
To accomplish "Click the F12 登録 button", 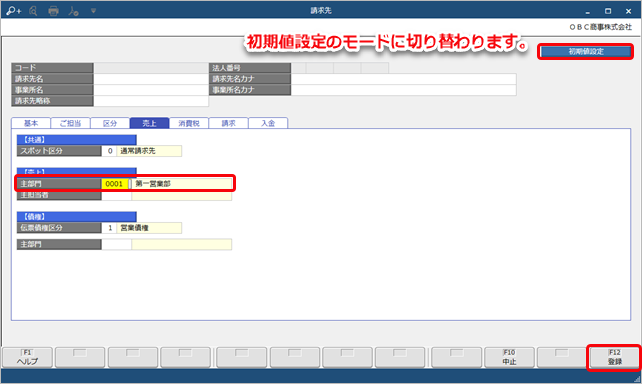I will pos(615,357).
